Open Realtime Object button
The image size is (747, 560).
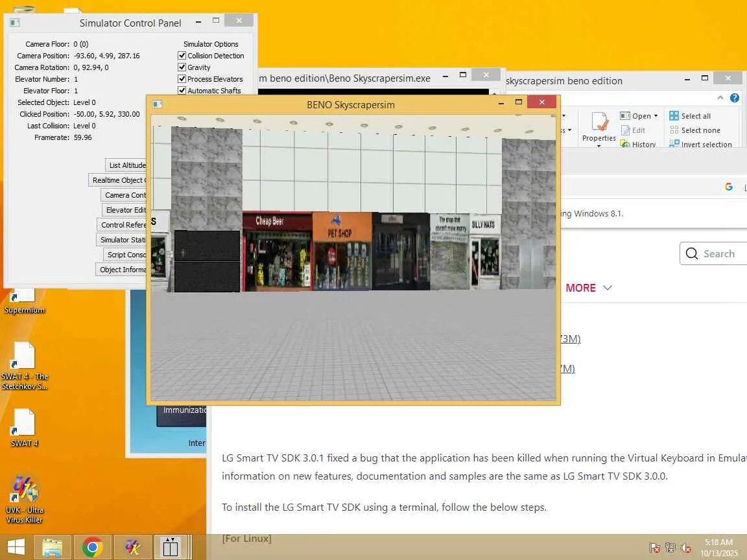coord(117,180)
